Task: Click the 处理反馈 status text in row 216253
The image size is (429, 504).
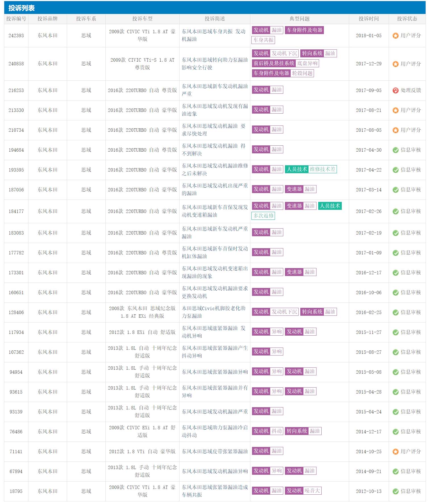Action: point(411,91)
